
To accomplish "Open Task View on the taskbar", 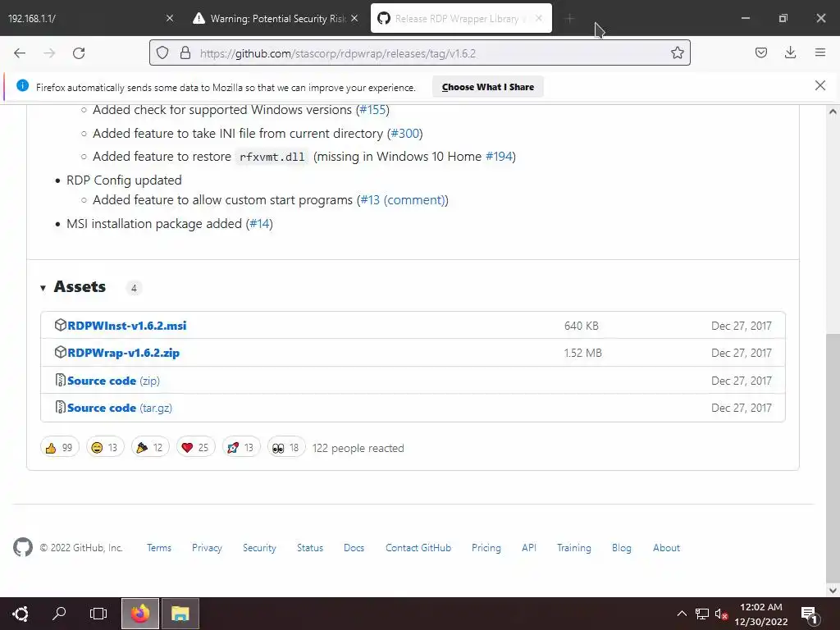I will [98, 614].
